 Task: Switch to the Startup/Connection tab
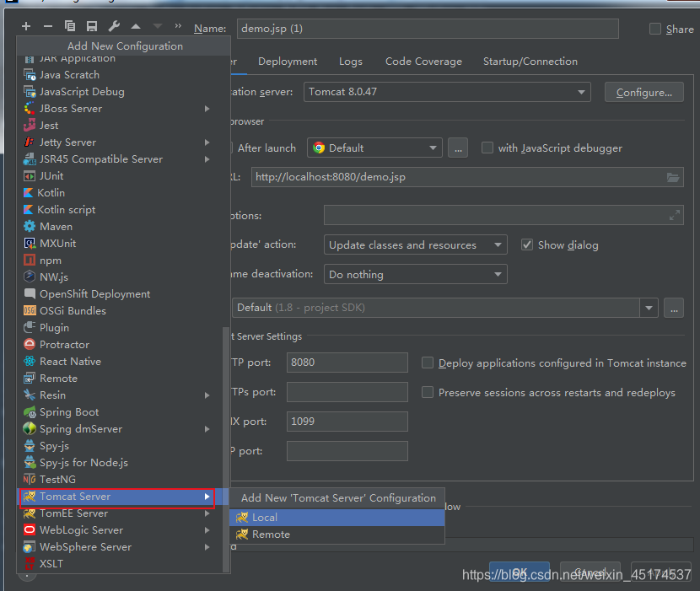pyautogui.click(x=530, y=62)
